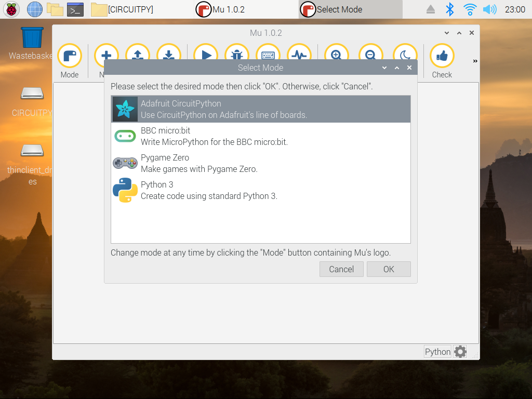Screen dimensions: 532x399
Task: Click the Debug bug icon
Action: point(237,52)
